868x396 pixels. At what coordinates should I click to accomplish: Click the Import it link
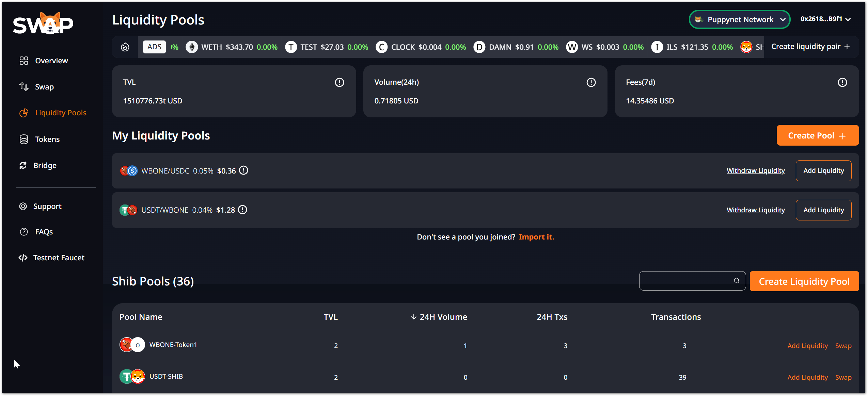pyautogui.click(x=536, y=237)
